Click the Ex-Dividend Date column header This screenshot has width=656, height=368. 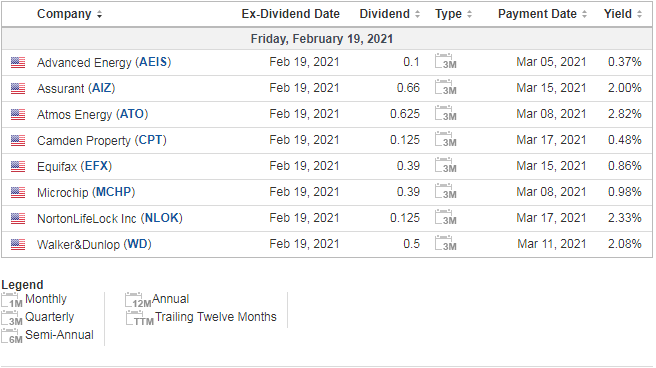pos(290,14)
